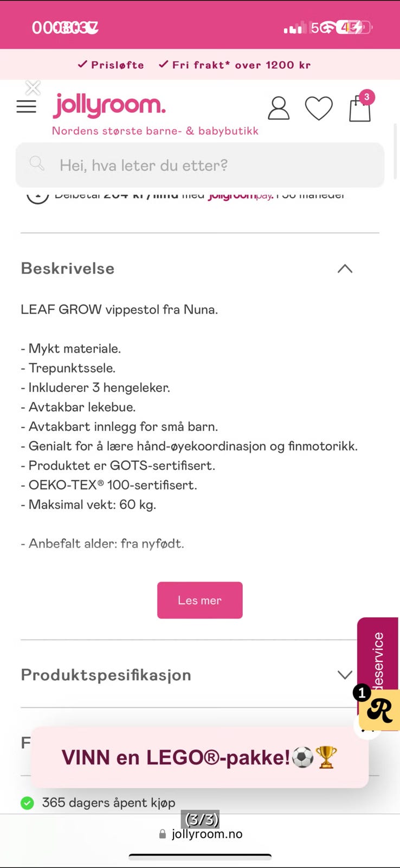400x868 pixels.
Task: Open the user account profile icon
Action: (279, 108)
